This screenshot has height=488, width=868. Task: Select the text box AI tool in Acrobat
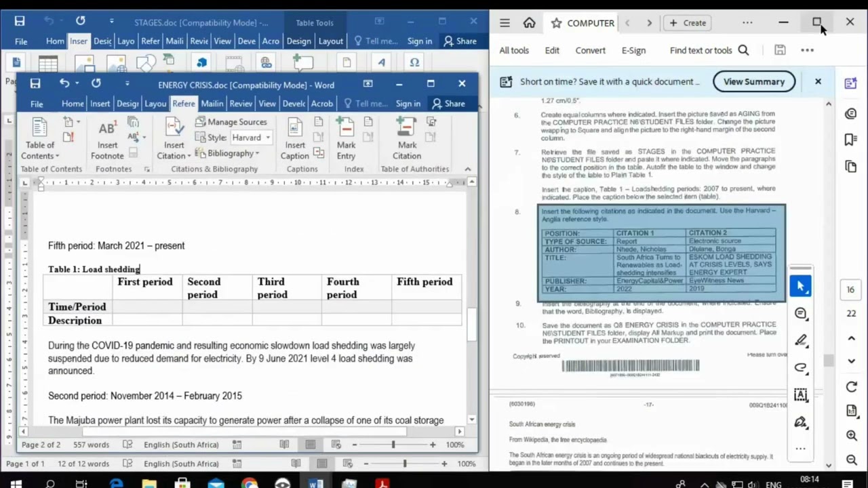tap(800, 394)
